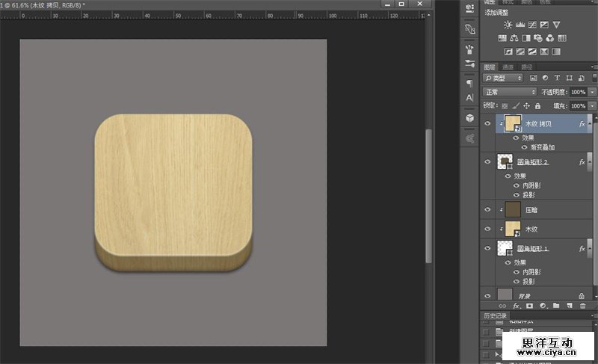Switch to the 通道 channels tab
This screenshot has height=364, width=598.
coord(508,66)
